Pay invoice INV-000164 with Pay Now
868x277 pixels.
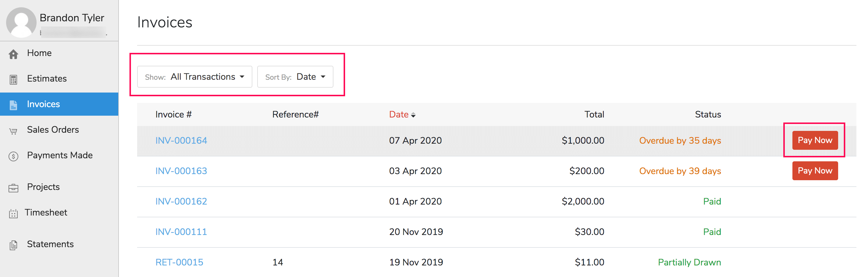point(814,140)
